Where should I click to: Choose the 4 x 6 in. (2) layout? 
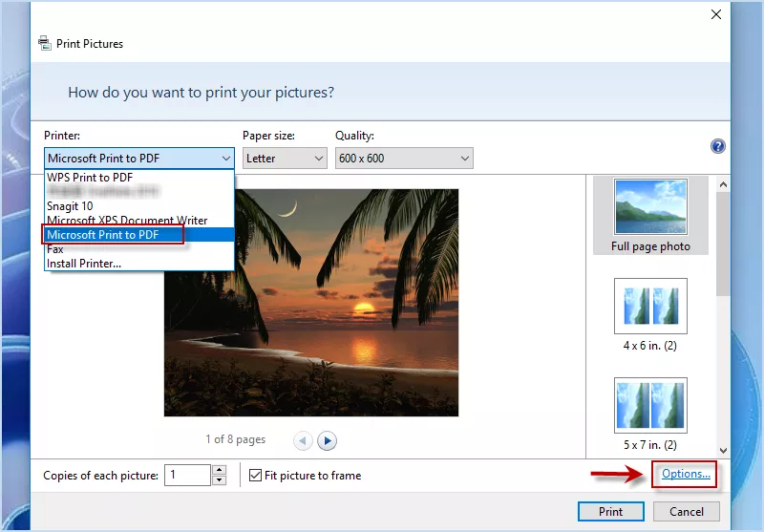pos(650,314)
